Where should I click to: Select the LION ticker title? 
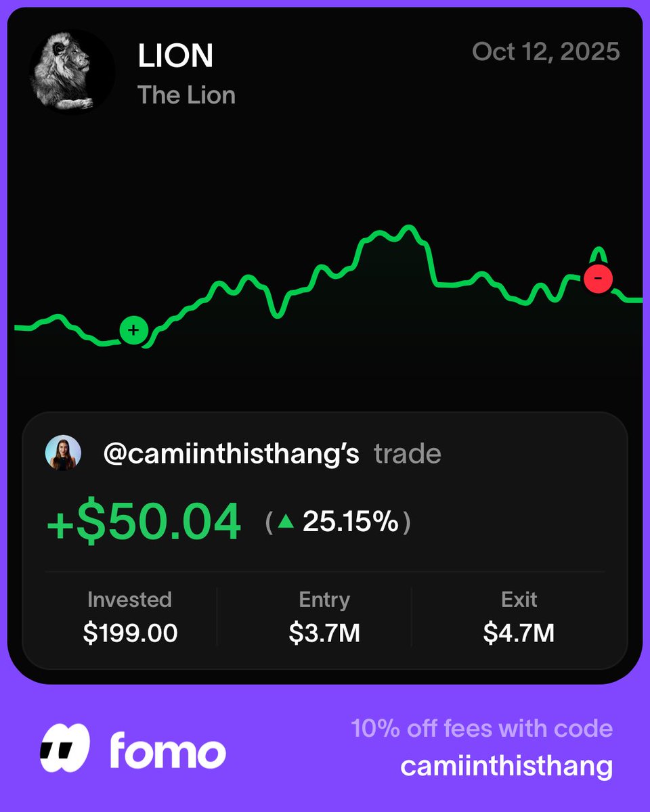tap(175, 56)
